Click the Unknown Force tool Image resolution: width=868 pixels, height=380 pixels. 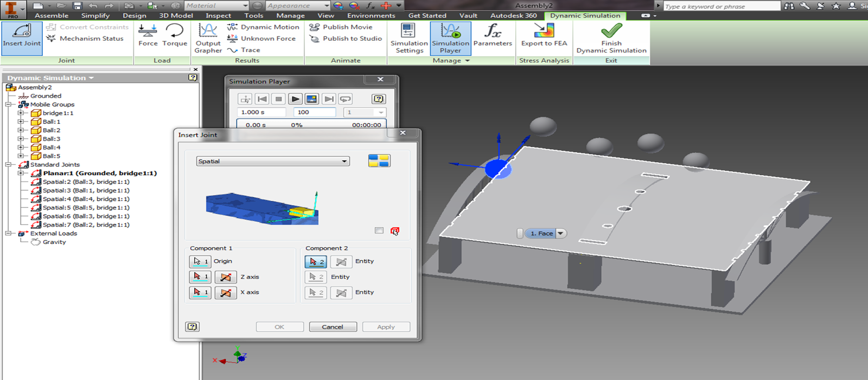[261, 38]
